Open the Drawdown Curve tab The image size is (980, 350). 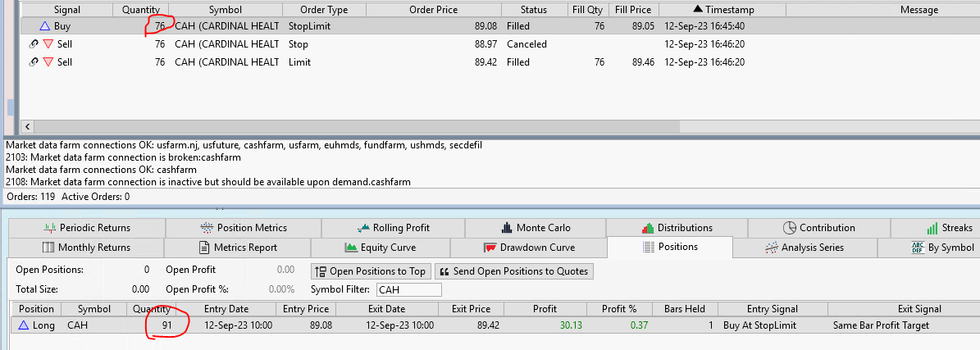pyautogui.click(x=529, y=247)
